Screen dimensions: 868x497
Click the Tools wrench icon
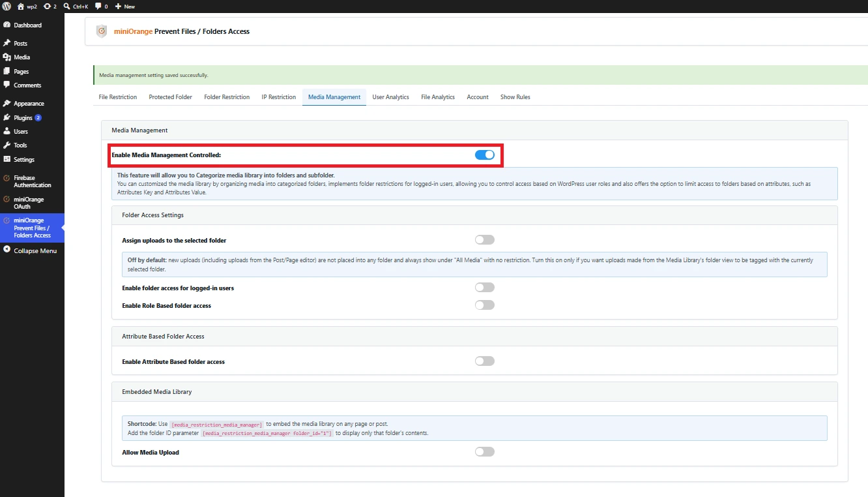7,145
